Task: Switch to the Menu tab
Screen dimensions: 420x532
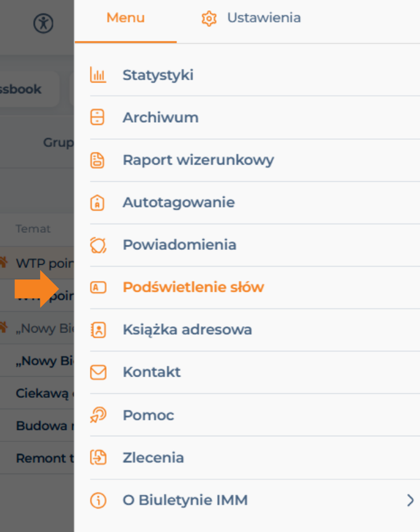Action: (x=125, y=18)
